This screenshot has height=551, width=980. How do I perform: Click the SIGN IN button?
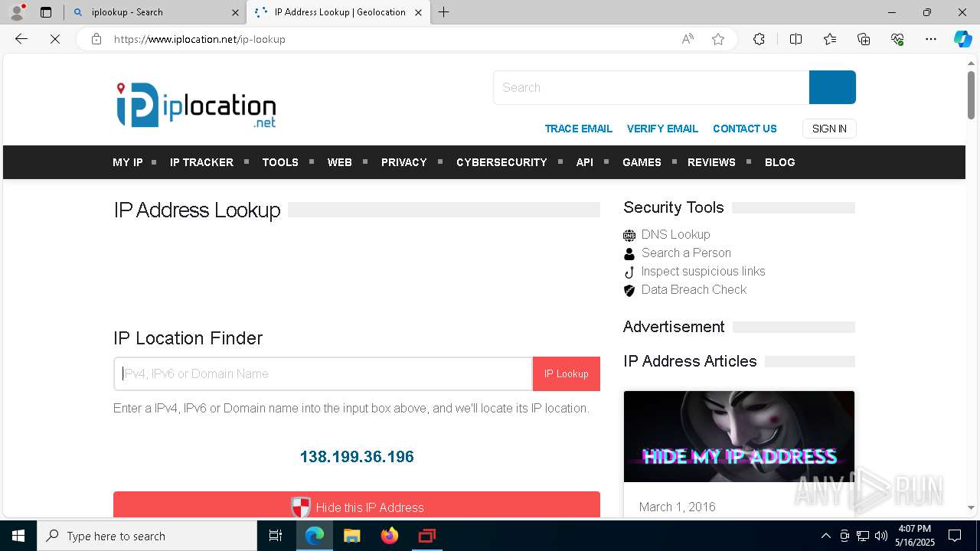(x=829, y=129)
